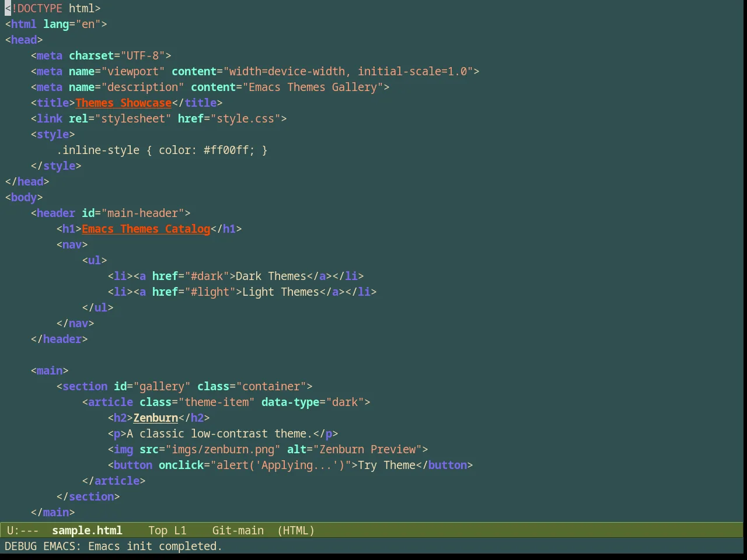Viewport: 747px width, 560px height.
Task: Click the "gallery" id value
Action: 162,386
